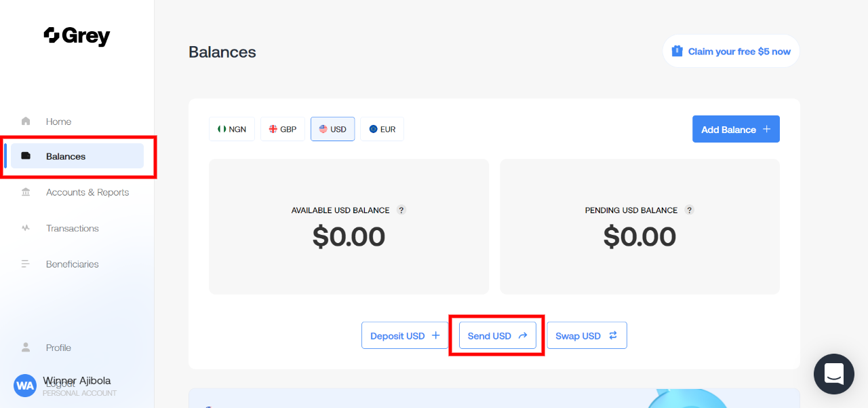
Task: Open Accounts & Reports in the sidebar
Action: [x=77, y=192]
